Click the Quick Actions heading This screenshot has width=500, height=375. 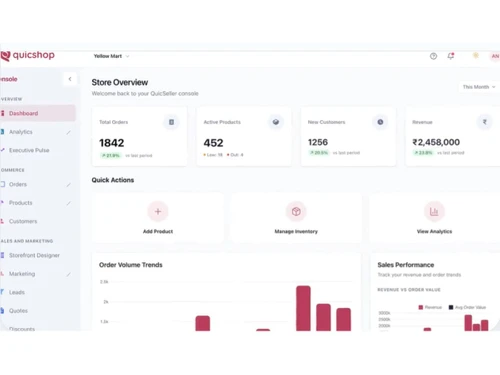(x=113, y=180)
